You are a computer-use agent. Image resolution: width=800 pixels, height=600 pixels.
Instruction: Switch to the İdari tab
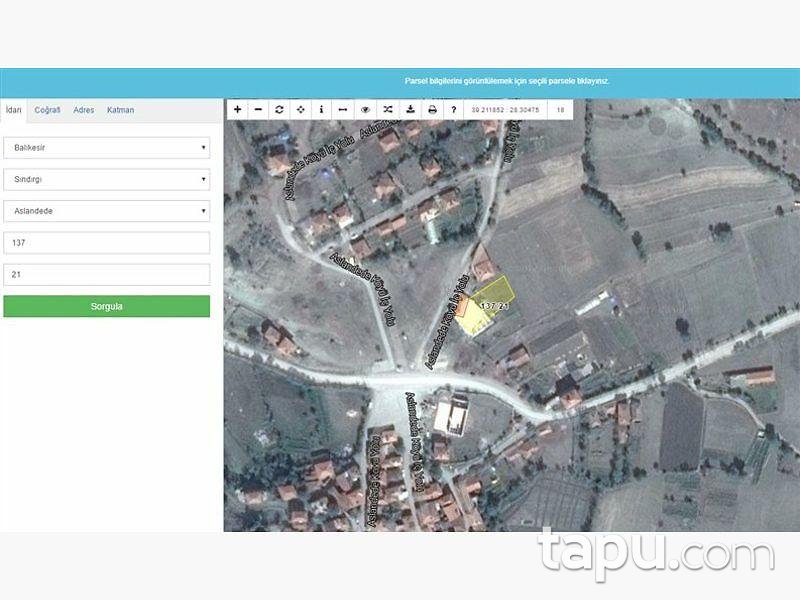pyautogui.click(x=14, y=110)
